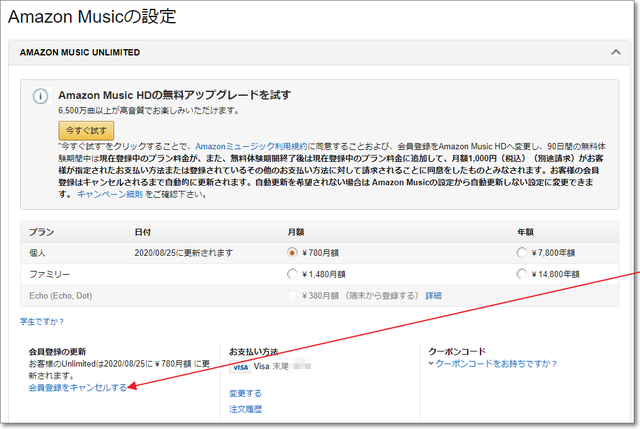Select the ファミリー ¥14,800年額 plan
This screenshot has width=640, height=429.
tap(522, 273)
